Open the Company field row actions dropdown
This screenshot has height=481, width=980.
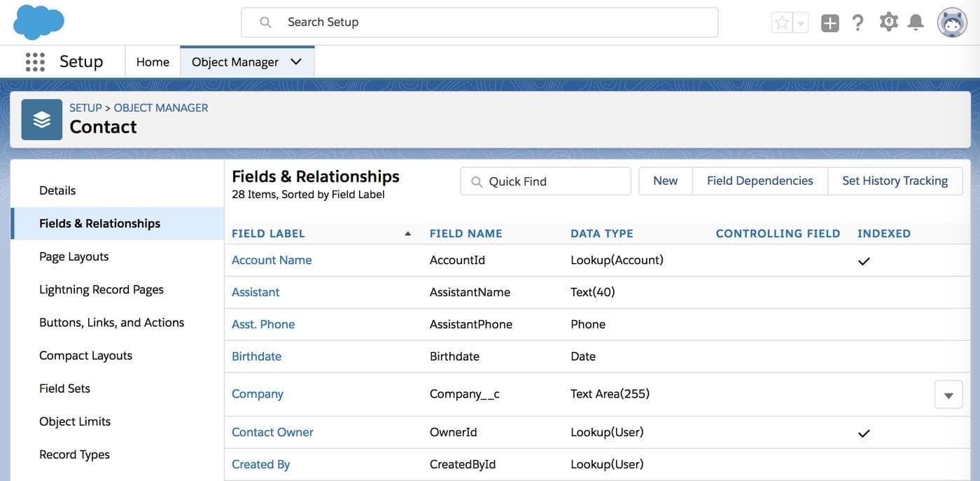[x=948, y=395]
